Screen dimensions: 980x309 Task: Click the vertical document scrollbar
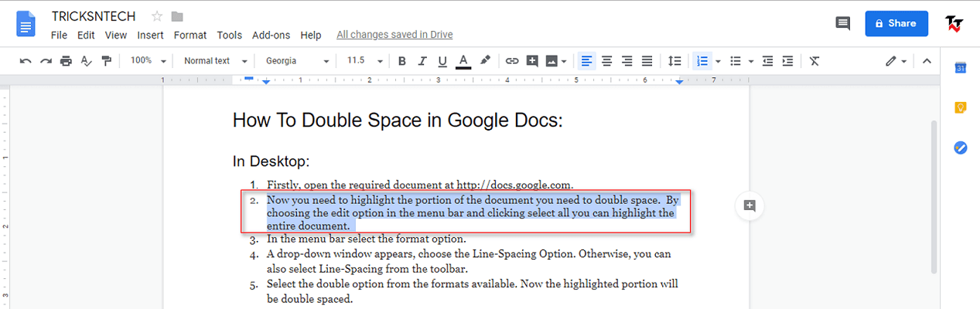pyautogui.click(x=934, y=197)
